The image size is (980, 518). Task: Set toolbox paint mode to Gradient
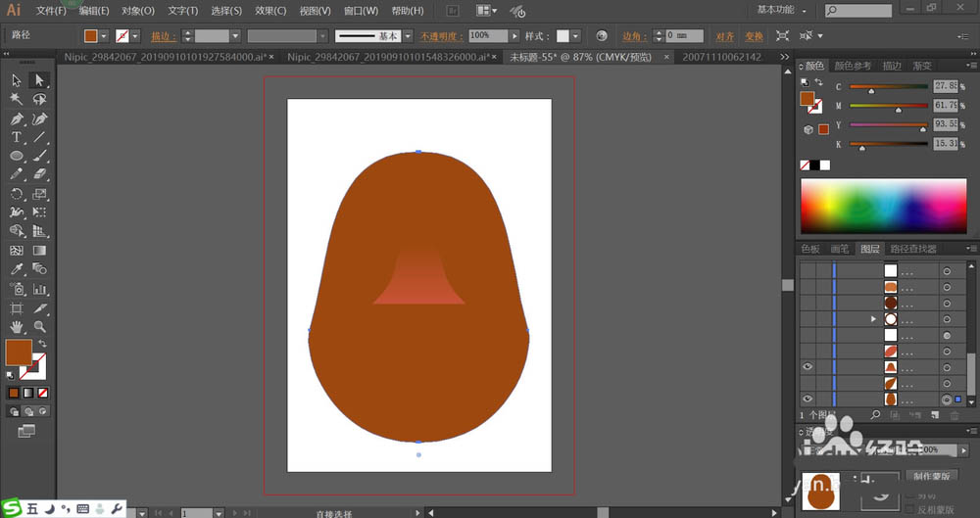coord(28,393)
